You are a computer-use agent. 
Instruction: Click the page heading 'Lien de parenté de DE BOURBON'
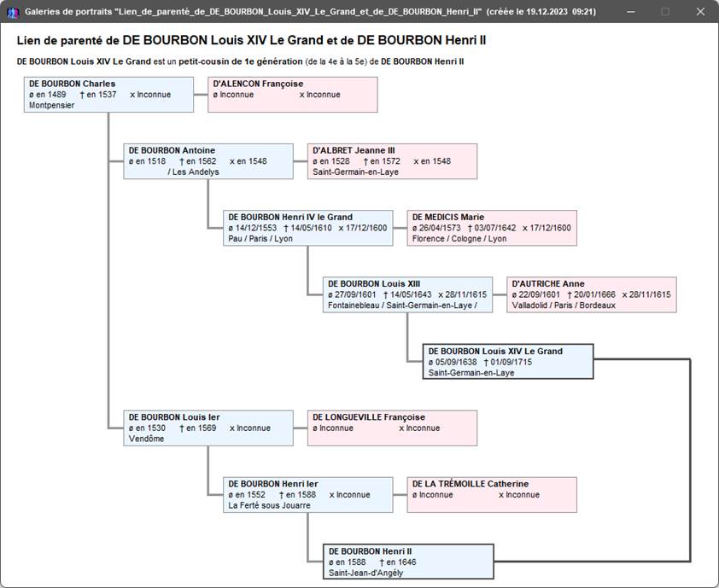click(251, 40)
